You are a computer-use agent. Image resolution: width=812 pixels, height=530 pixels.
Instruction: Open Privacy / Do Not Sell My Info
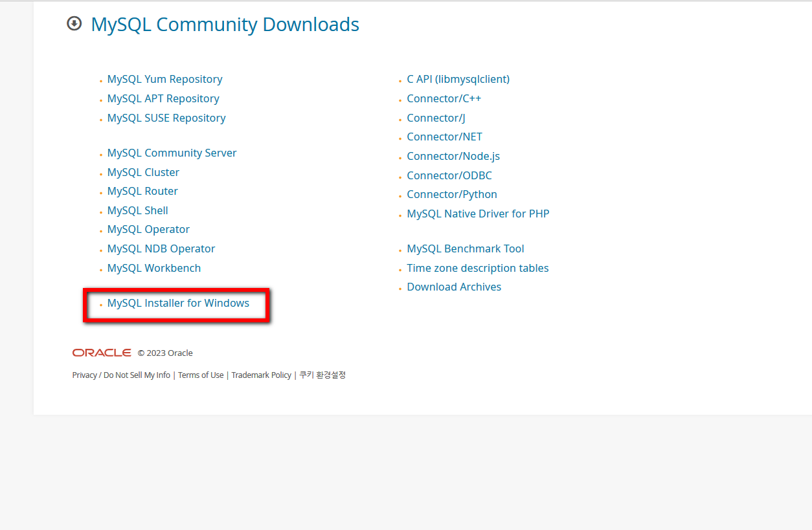pos(121,375)
